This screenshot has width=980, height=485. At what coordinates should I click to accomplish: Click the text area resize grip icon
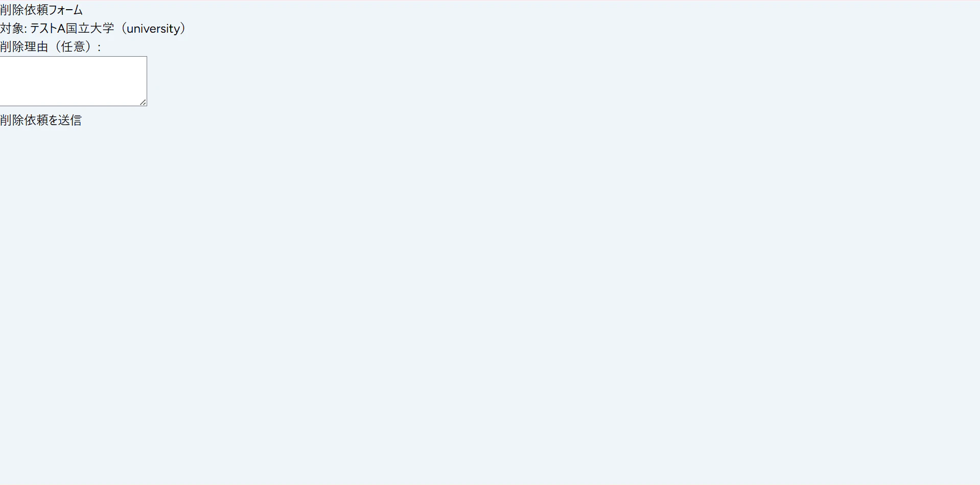tap(143, 102)
